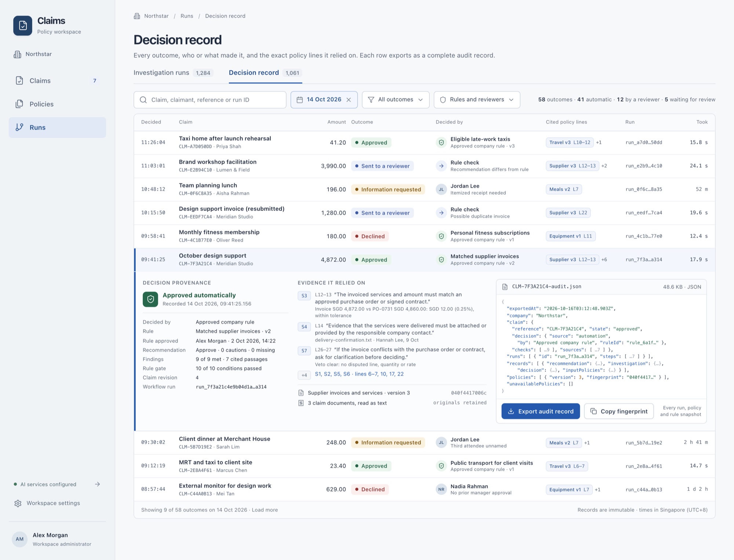Screen dimensions: 734x560
Task: Click Export audit record button
Action: click(x=541, y=411)
